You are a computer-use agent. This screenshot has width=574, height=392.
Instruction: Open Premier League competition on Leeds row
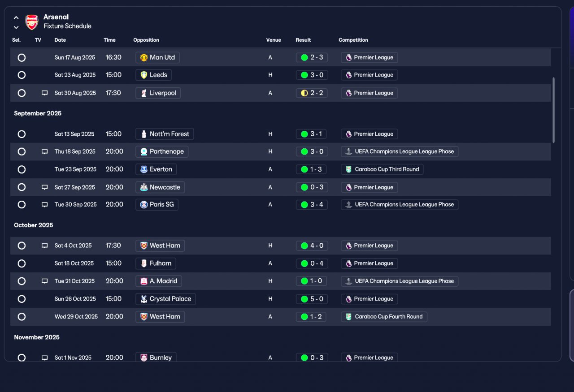[369, 75]
